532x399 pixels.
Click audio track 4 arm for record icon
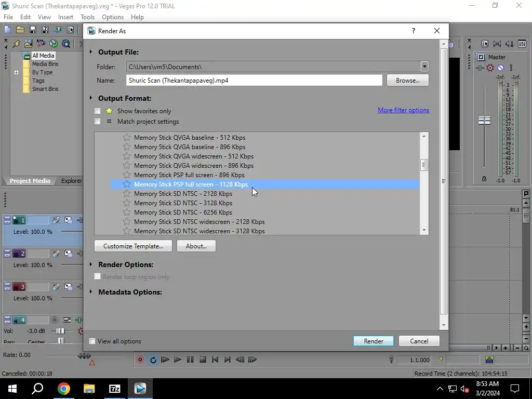pyautogui.click(x=54, y=320)
